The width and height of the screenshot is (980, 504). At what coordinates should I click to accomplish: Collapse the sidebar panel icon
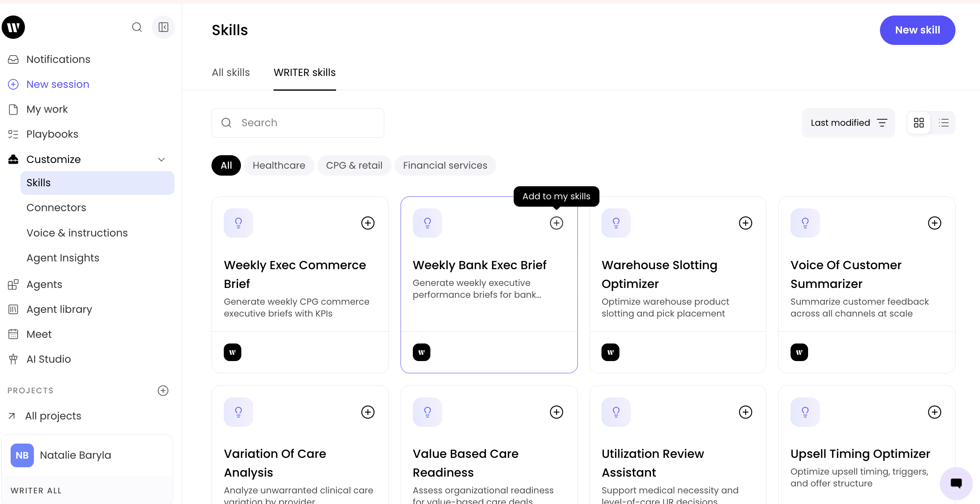pos(163,27)
